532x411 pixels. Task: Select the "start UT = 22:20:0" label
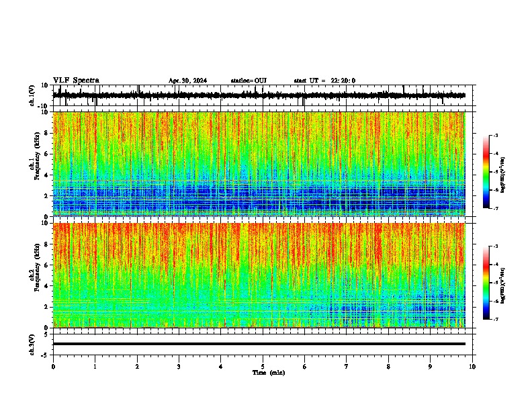324,81
